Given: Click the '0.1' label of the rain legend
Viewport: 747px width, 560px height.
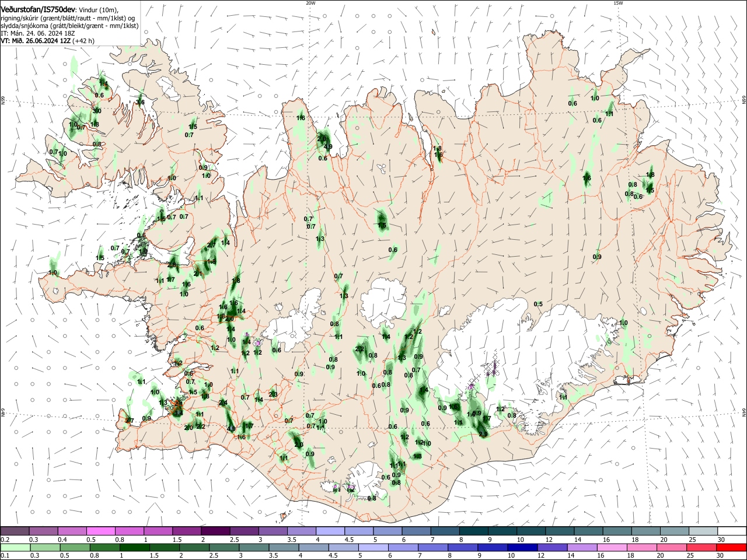Looking at the screenshot, I should pos(5,556).
